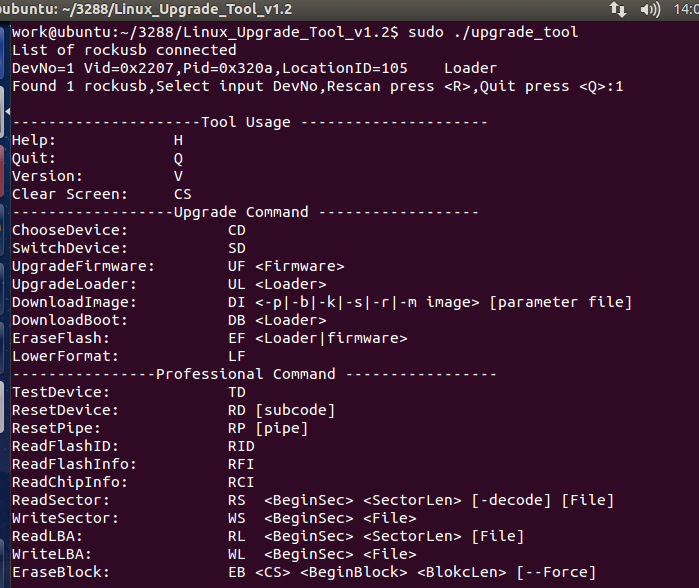Screen dimensions: 699x588
Task: Click the 'Tool Usage' section heading
Action: click(246, 122)
